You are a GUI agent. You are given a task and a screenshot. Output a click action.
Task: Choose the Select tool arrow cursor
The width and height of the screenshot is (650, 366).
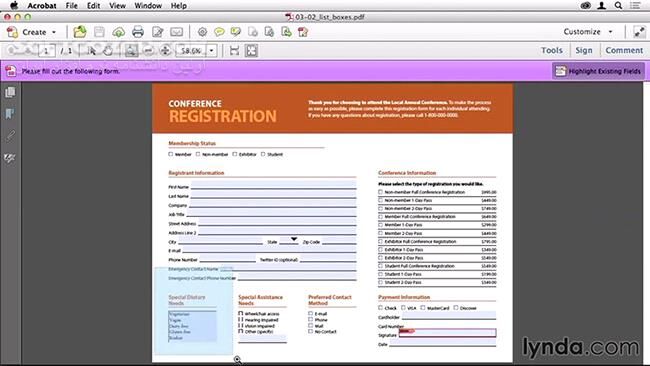tap(92, 51)
